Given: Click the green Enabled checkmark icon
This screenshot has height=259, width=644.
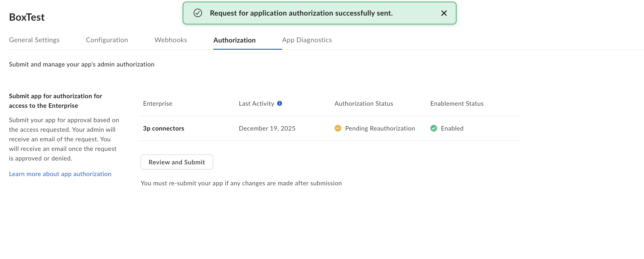Looking at the screenshot, I should click(434, 128).
